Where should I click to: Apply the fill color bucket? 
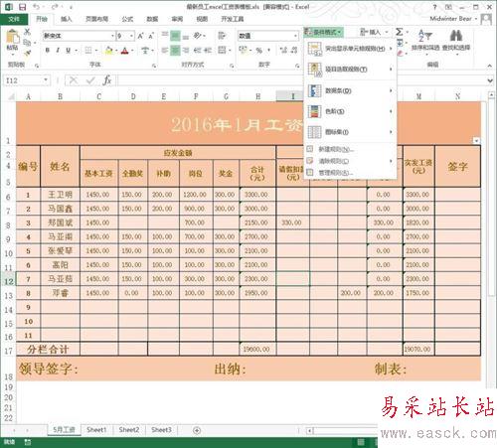[x=108, y=51]
